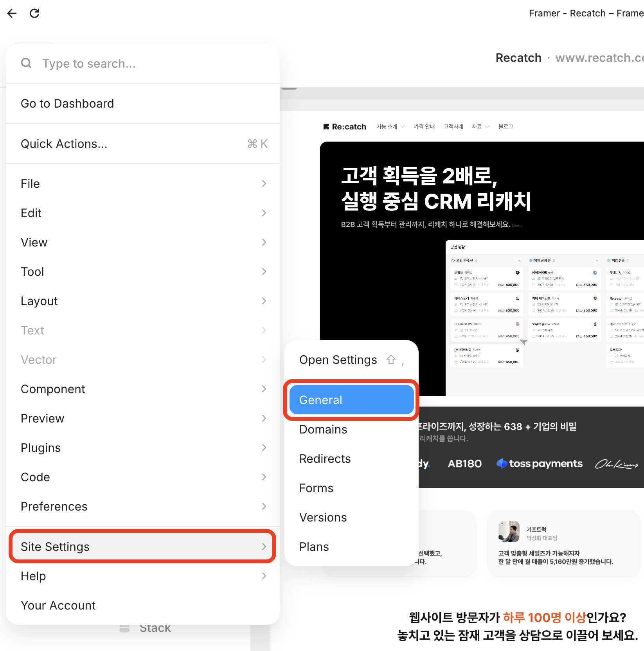The image size is (644, 651).
Task: Expand the Preview submenu arrow
Action: [x=264, y=418]
